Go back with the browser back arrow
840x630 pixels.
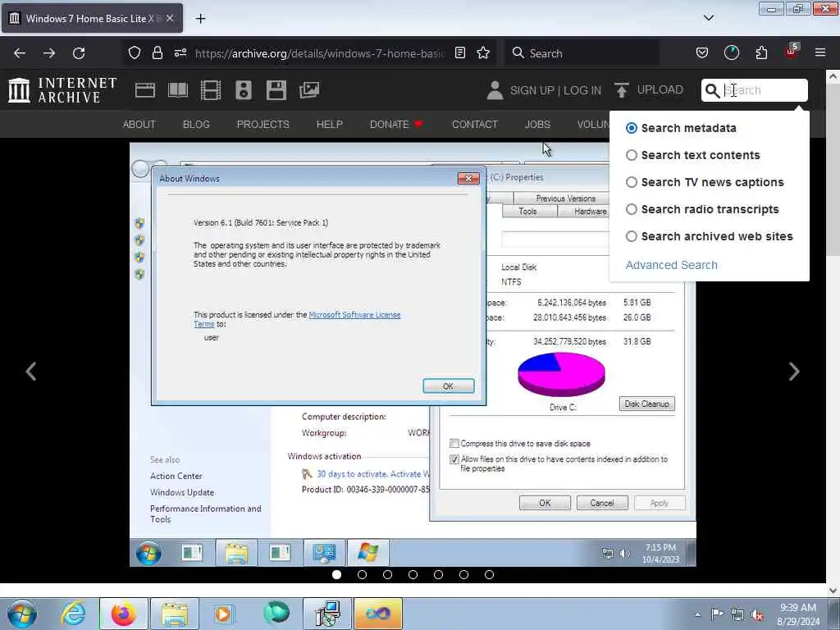[x=20, y=53]
